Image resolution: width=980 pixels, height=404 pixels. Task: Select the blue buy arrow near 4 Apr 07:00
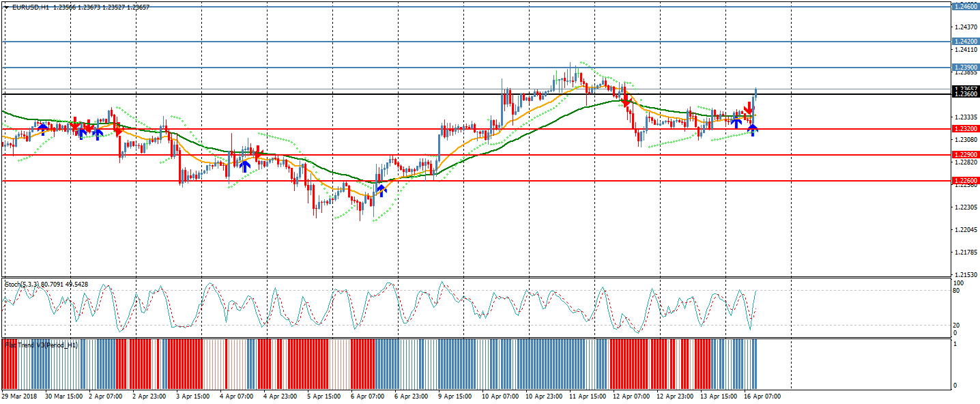pyautogui.click(x=244, y=165)
